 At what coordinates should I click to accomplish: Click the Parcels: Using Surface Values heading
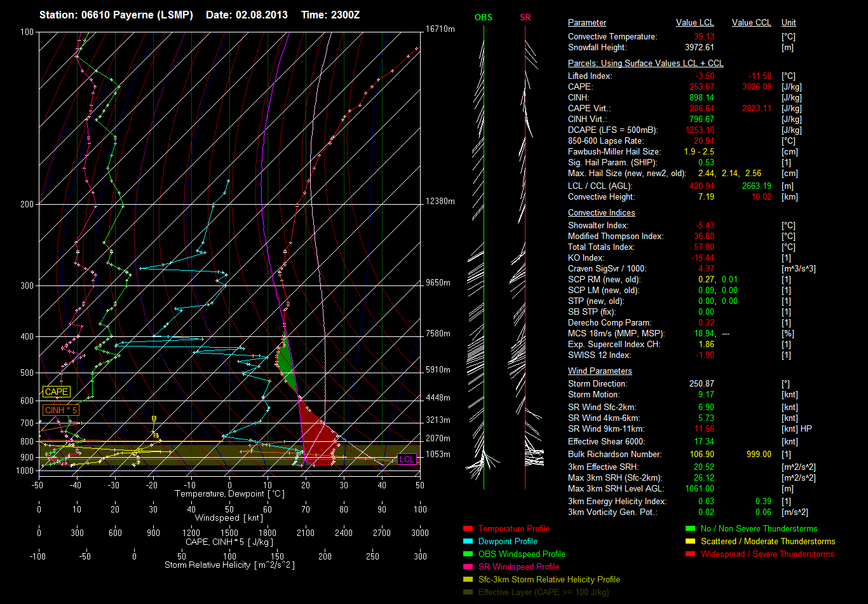[x=646, y=64]
